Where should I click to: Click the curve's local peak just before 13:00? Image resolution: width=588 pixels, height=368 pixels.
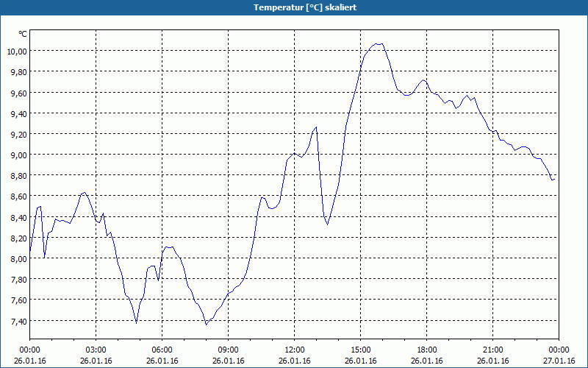point(316,127)
